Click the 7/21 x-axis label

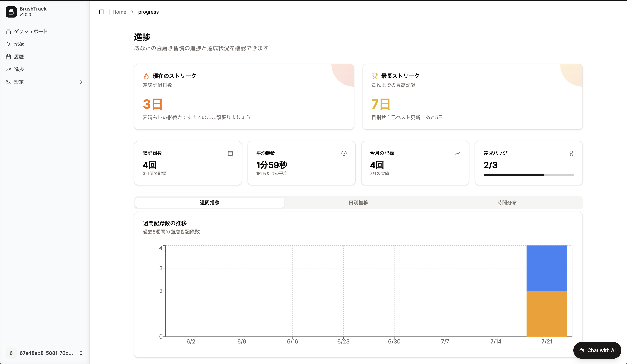coord(547,341)
